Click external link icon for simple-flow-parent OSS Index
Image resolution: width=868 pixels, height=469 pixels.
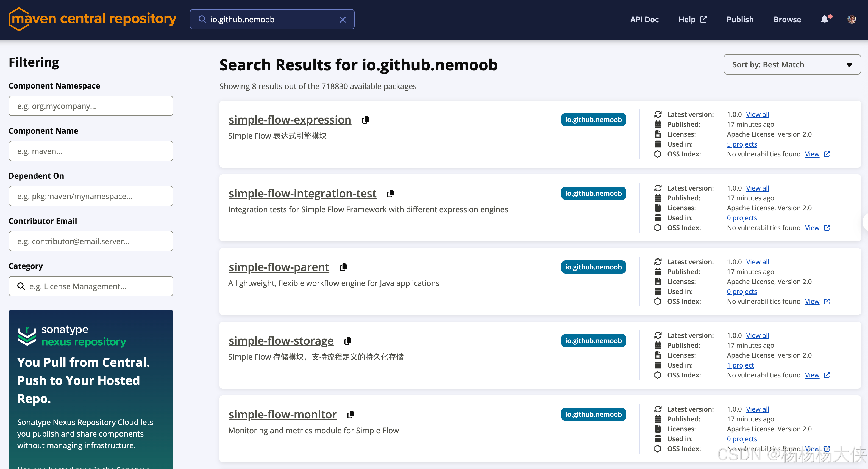pyautogui.click(x=827, y=301)
